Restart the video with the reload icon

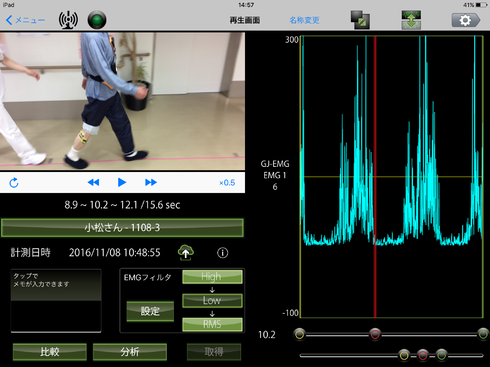point(14,182)
